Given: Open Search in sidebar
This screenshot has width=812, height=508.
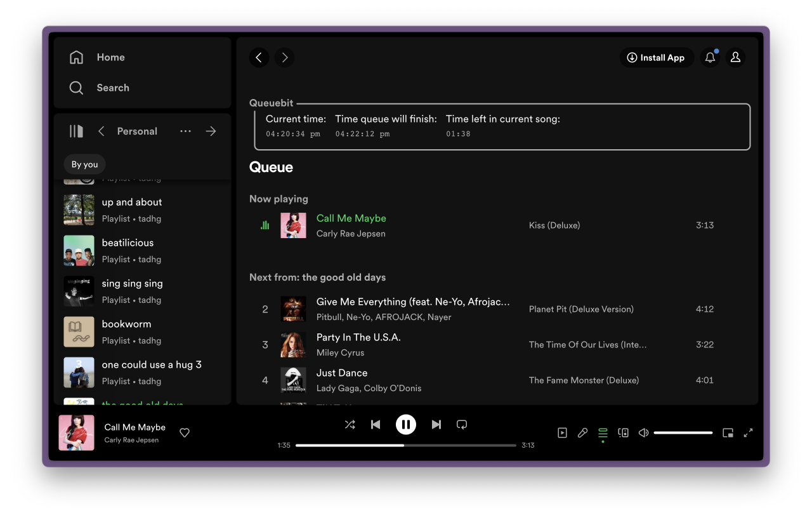Looking at the screenshot, I should point(99,88).
